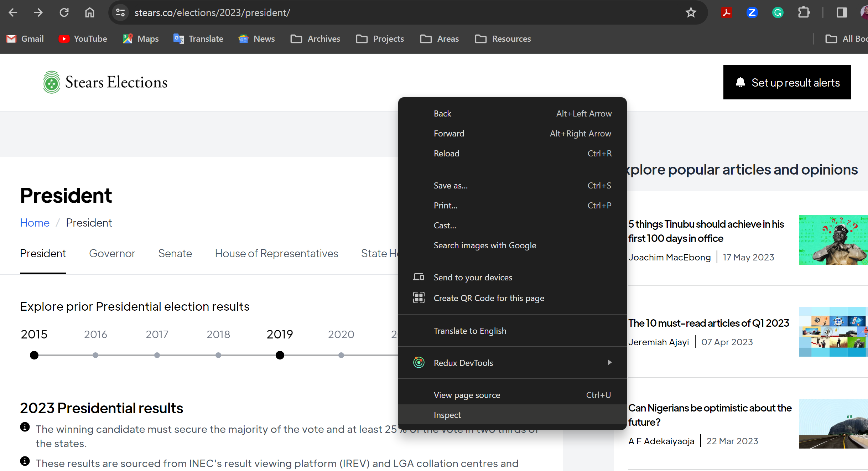Image resolution: width=868 pixels, height=471 pixels.
Task: Toggle the browser side panel icon
Action: click(x=842, y=13)
